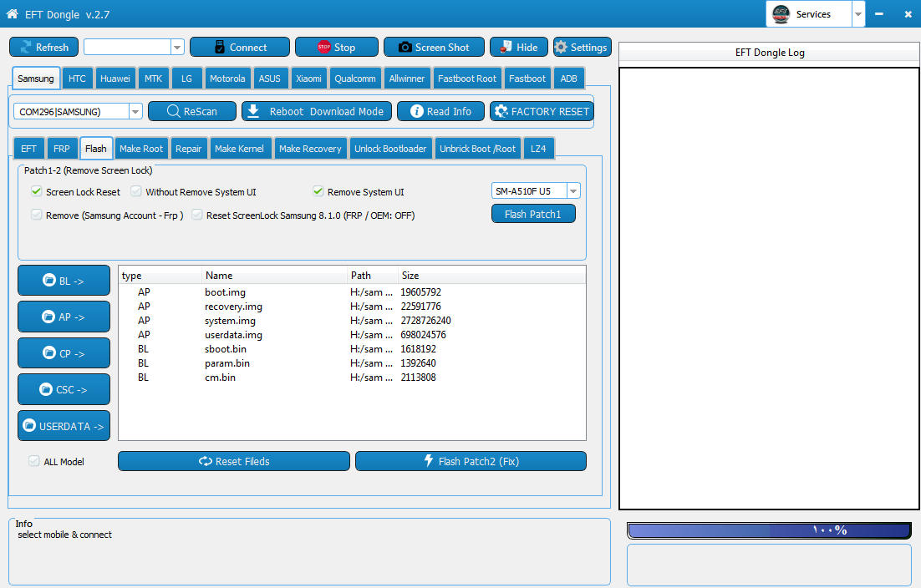The image size is (921, 588).
Task: Open the Huawei tab
Action: [x=115, y=79]
